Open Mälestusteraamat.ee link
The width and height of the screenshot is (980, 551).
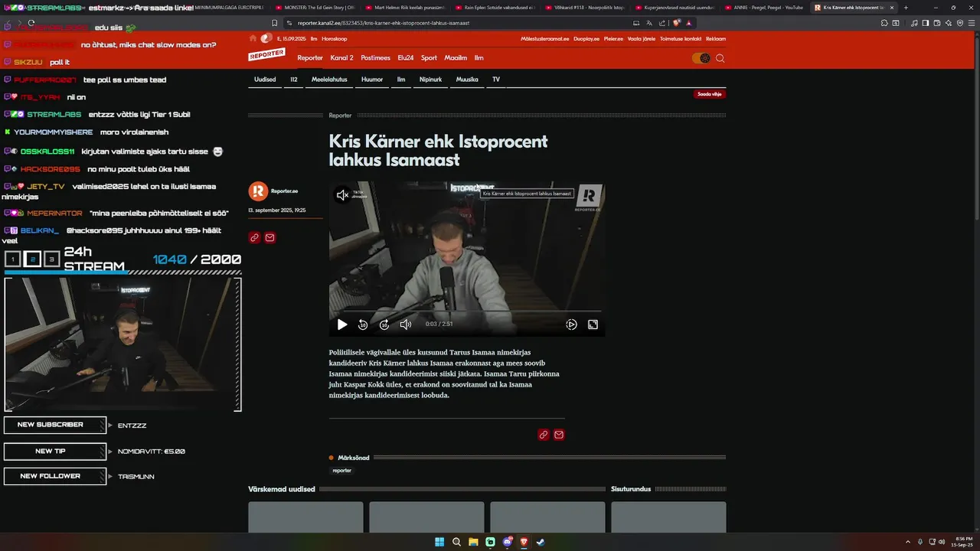pos(545,38)
